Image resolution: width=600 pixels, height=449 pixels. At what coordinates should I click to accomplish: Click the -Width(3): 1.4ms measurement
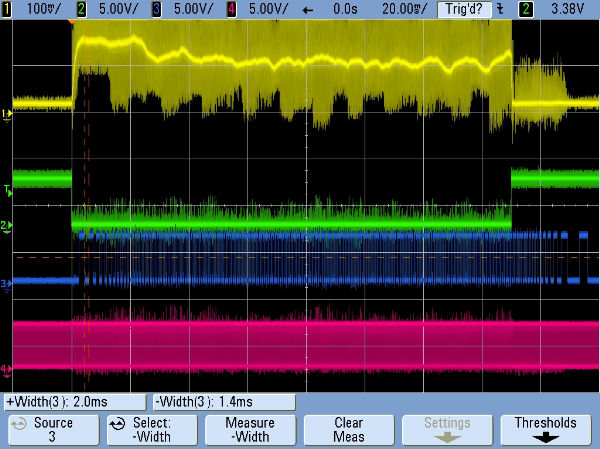coord(224,402)
